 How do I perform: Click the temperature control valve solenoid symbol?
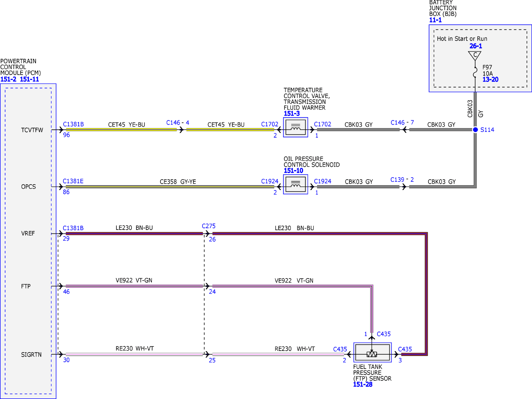[x=295, y=127]
